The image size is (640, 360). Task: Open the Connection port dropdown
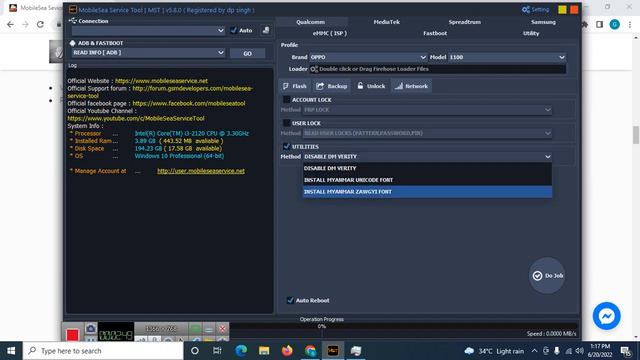pos(148,31)
